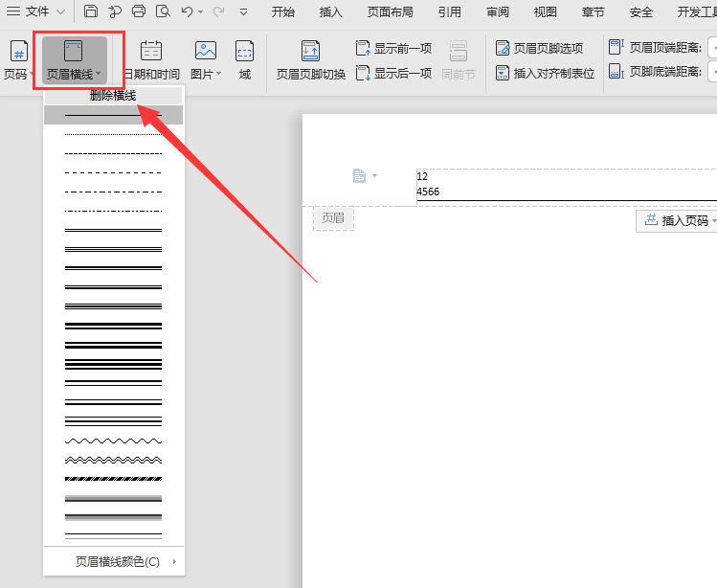717x588 pixels.
Task: Click the Undo arrow icon
Action: point(187,11)
